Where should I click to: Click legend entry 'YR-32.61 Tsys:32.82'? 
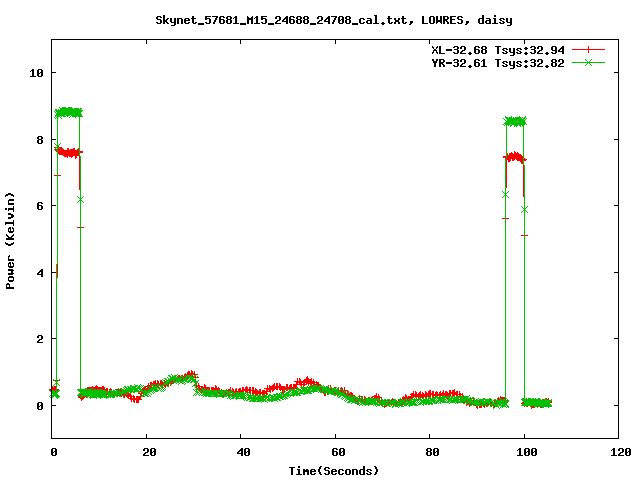click(498, 63)
